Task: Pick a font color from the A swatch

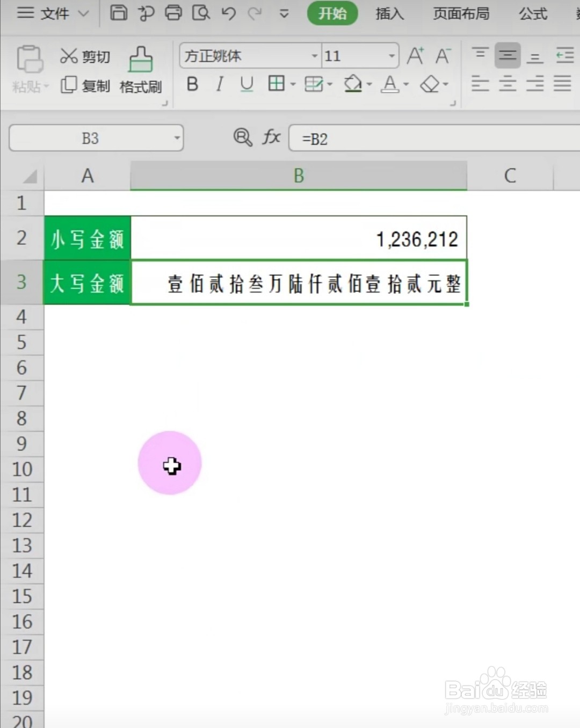Action: 391,84
